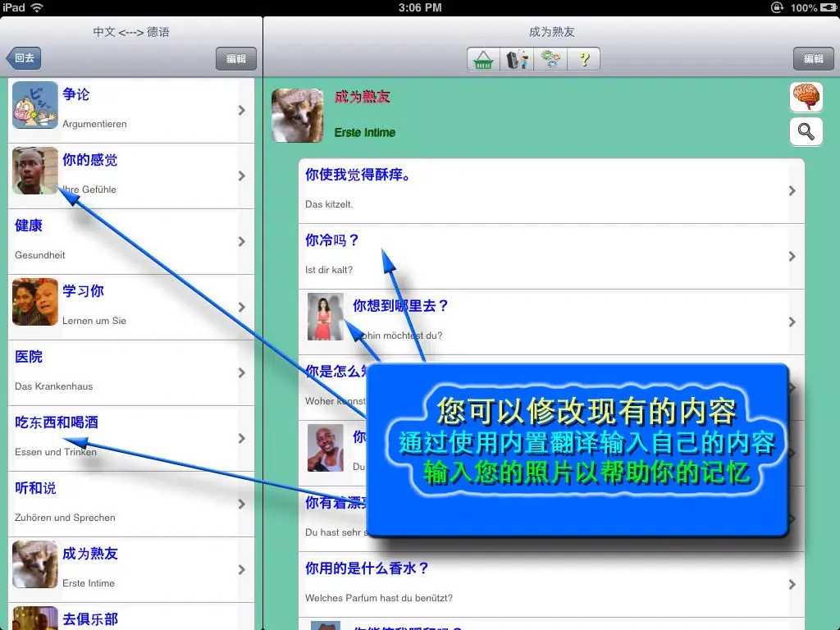
Task: Open chevron for 你用的是什么香水 phrase
Action: [x=792, y=584]
